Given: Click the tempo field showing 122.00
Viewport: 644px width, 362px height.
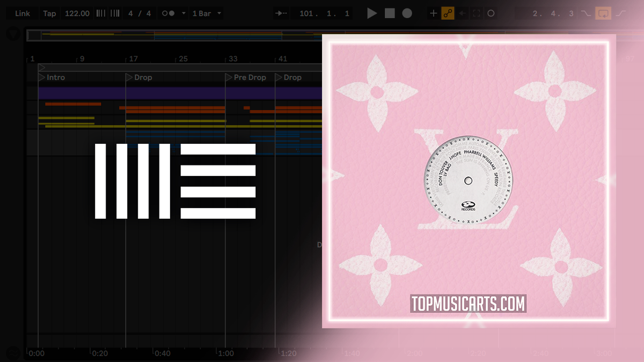Looking at the screenshot, I should point(77,13).
